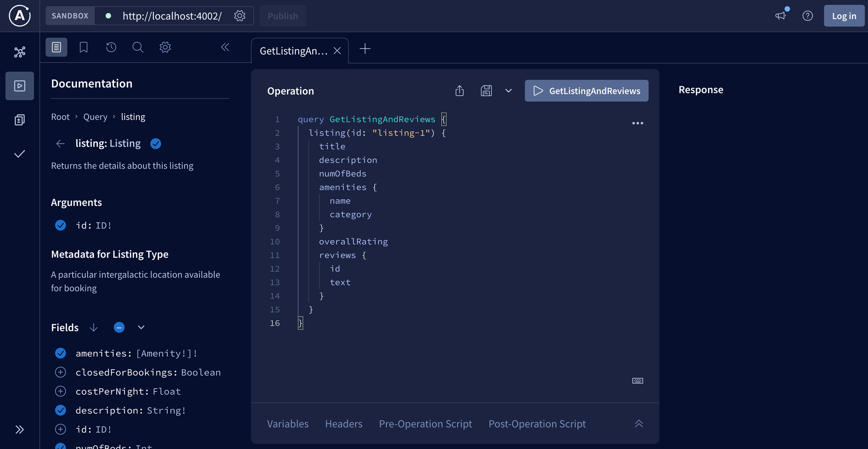
Task: View saved operation bookmarks
Action: pos(84,47)
